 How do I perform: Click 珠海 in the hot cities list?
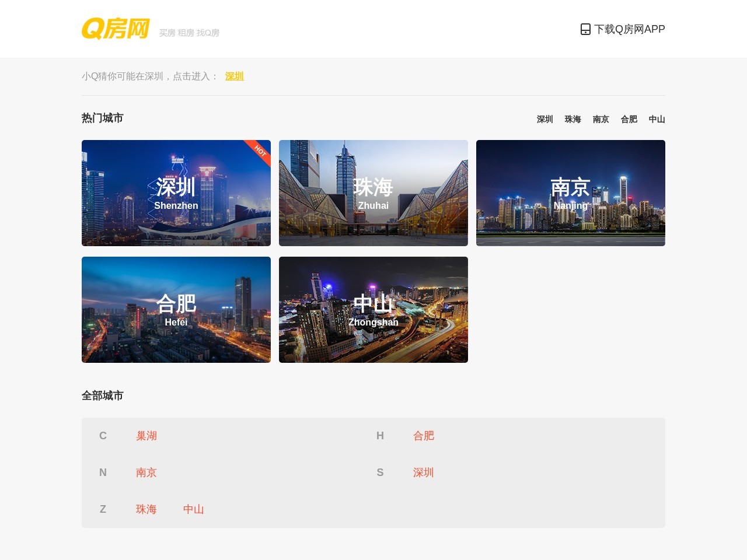point(573,119)
